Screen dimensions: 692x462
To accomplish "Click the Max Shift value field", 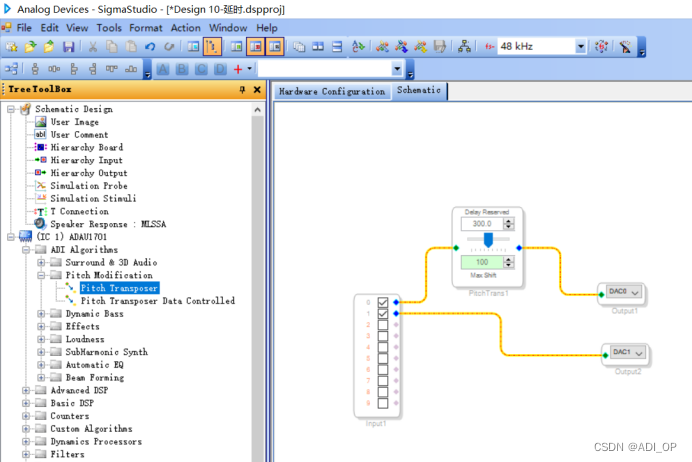I will (482, 262).
